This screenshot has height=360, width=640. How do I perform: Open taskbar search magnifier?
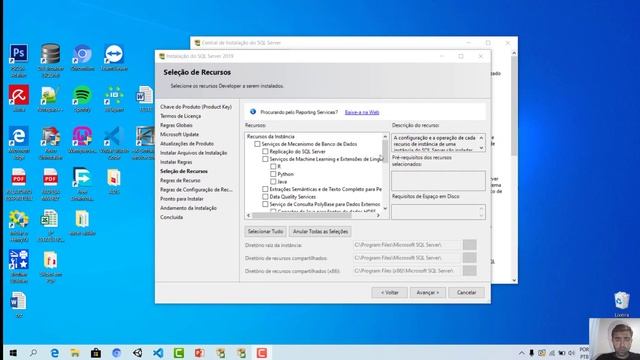point(33,353)
